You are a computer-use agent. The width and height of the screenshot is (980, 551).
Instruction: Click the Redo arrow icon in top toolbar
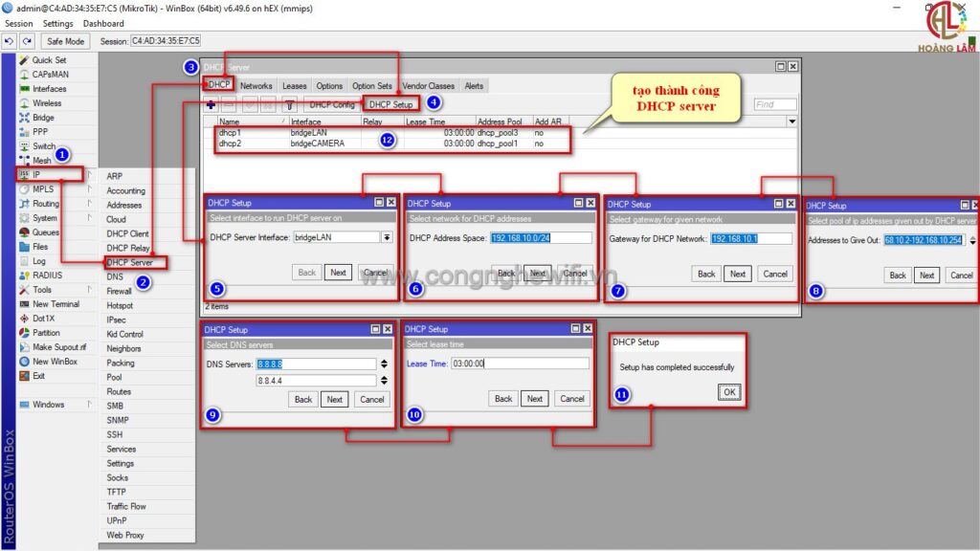[x=27, y=41]
